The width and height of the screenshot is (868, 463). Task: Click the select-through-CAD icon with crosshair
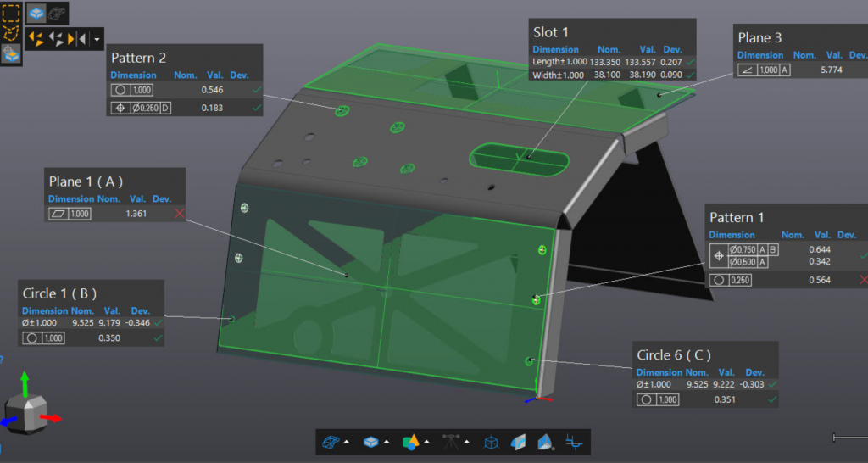pos(11,54)
